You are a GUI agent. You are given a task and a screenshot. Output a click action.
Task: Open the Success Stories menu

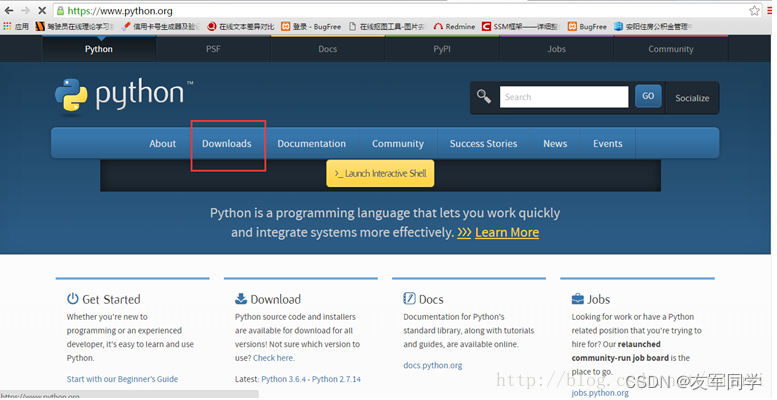click(x=483, y=143)
